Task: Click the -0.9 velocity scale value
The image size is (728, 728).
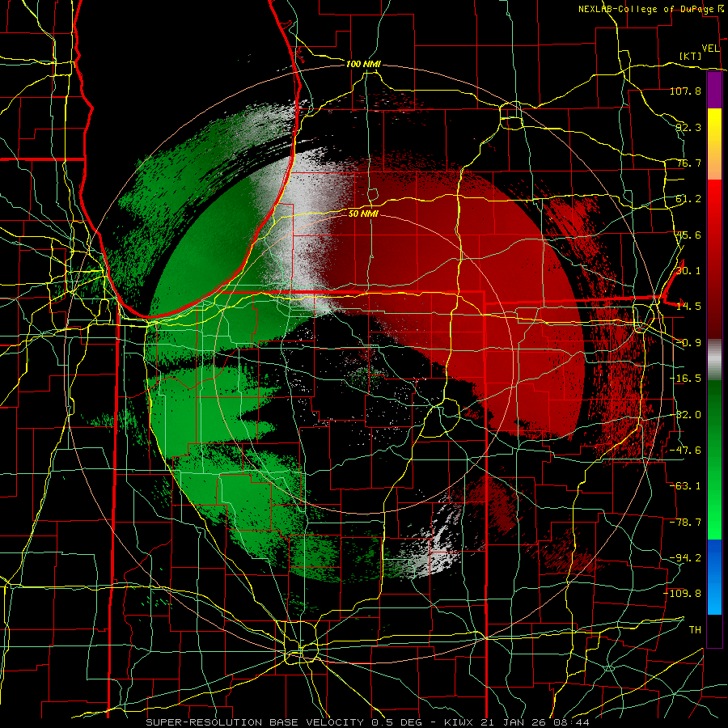Action: pyautogui.click(x=688, y=342)
